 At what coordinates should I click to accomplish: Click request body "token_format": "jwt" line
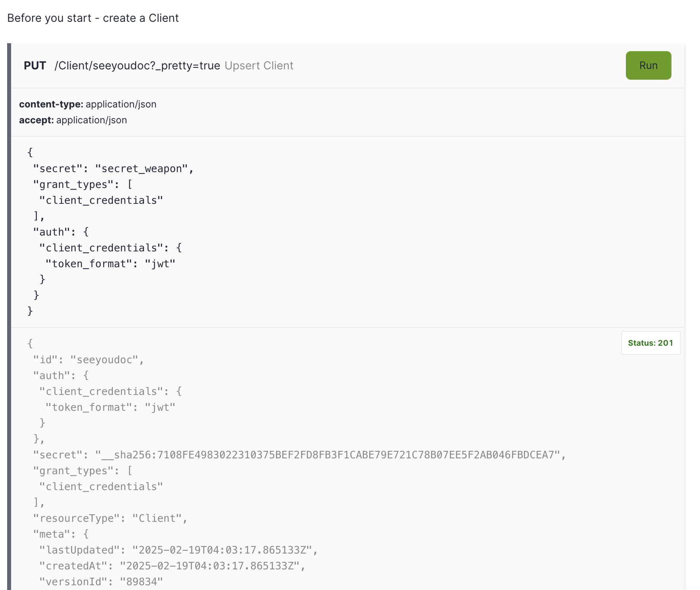click(x=110, y=264)
